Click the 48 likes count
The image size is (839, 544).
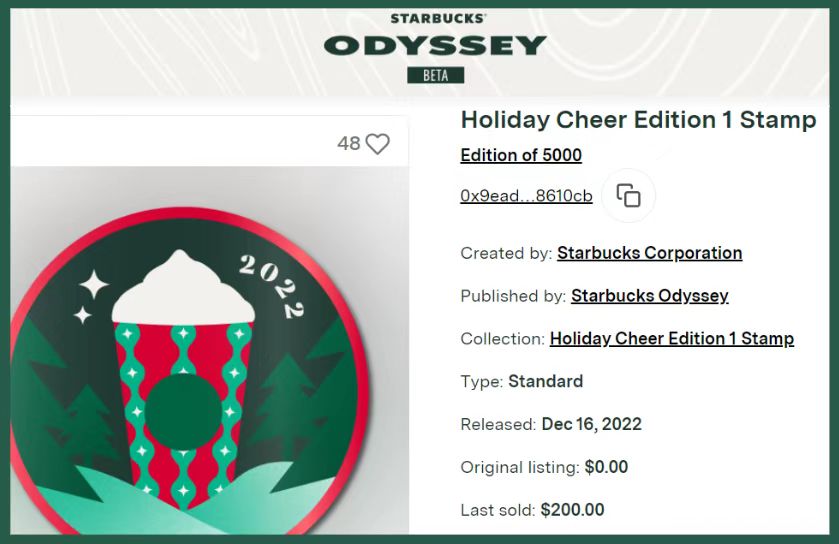point(348,144)
